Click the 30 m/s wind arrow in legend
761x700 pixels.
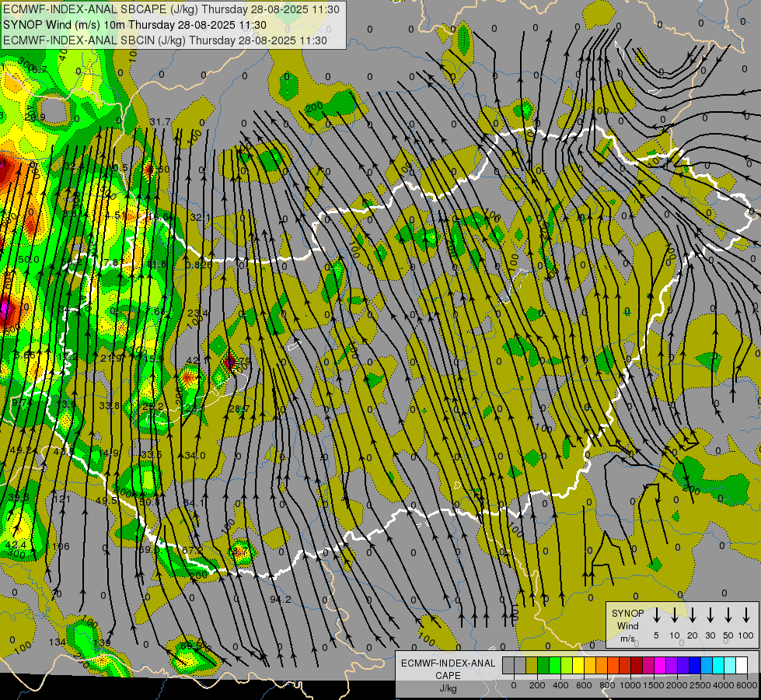[x=710, y=615]
